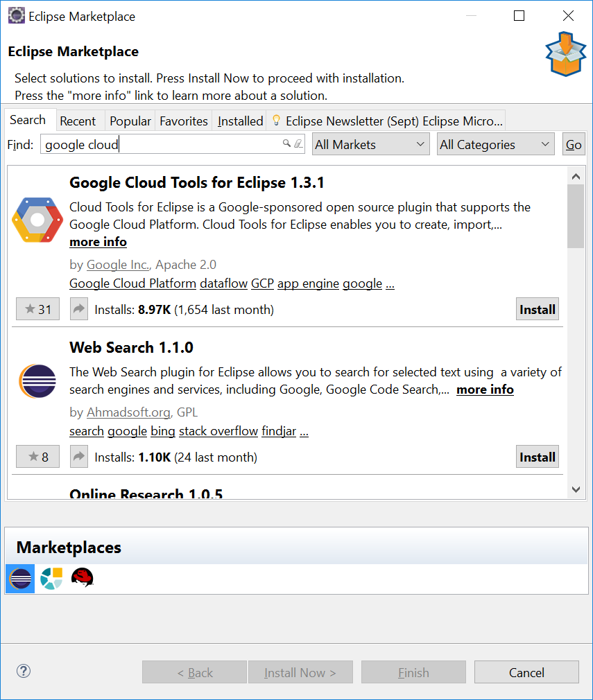
Task: Favorite Google Cloud Tools with 31 stars
Action: pyautogui.click(x=37, y=309)
